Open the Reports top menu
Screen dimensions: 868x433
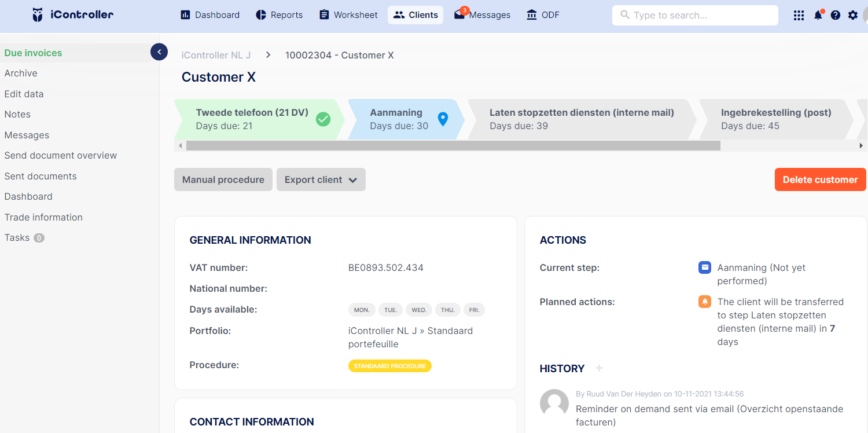tap(279, 15)
